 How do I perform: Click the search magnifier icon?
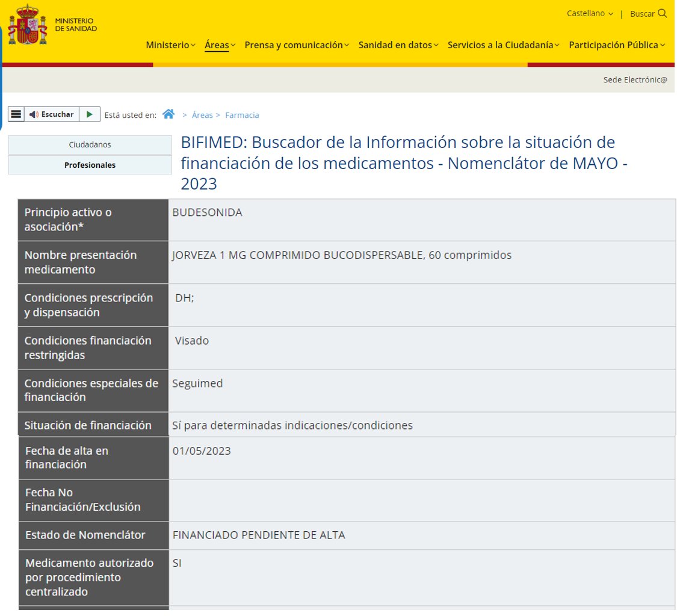[x=663, y=13]
